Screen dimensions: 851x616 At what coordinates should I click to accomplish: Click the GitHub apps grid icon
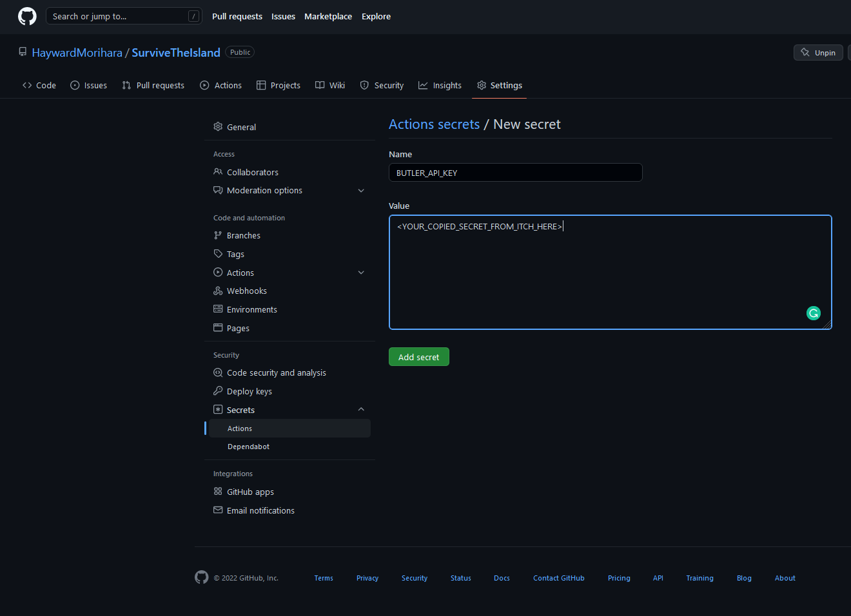pyautogui.click(x=218, y=492)
